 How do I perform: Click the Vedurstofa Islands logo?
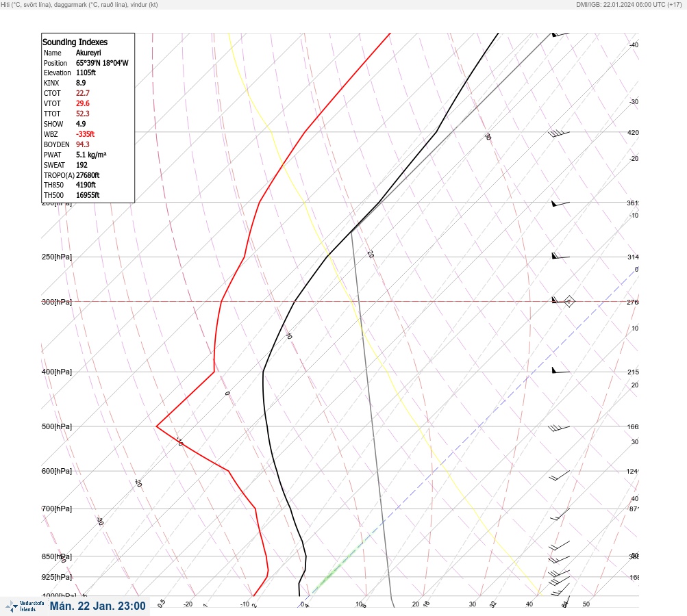coord(25,606)
